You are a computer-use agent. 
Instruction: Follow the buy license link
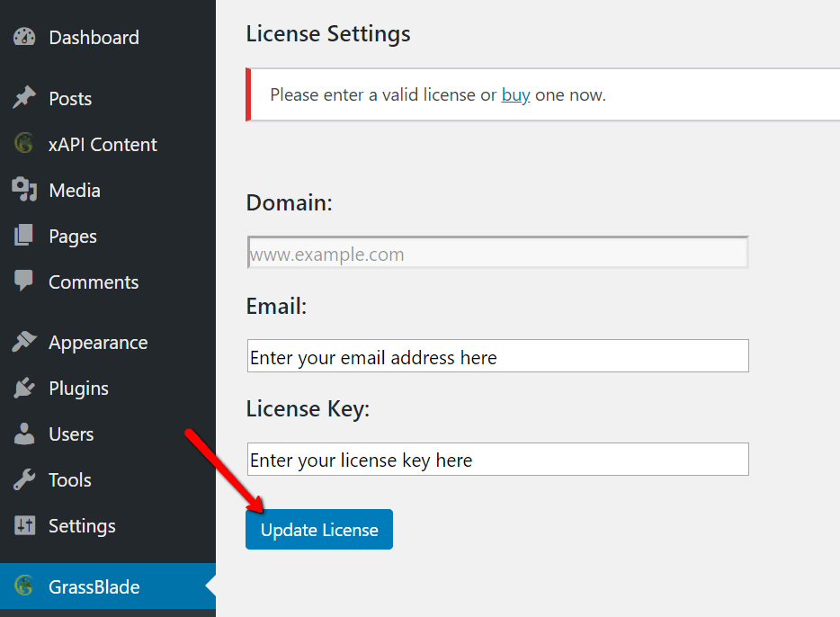[515, 94]
